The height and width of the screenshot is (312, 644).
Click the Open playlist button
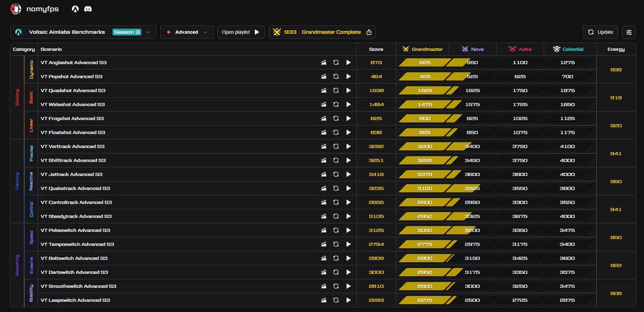point(241,32)
